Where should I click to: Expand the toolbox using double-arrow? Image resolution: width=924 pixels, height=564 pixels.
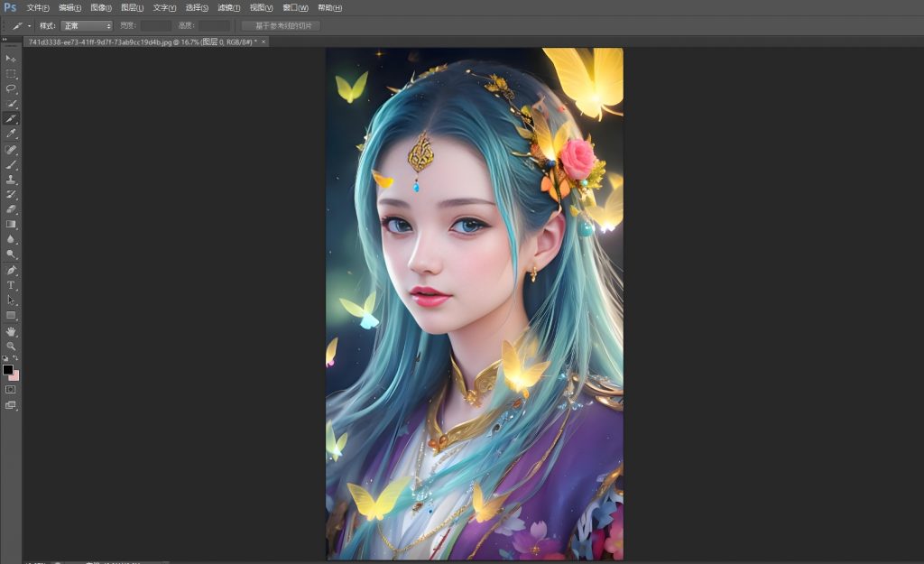5,40
